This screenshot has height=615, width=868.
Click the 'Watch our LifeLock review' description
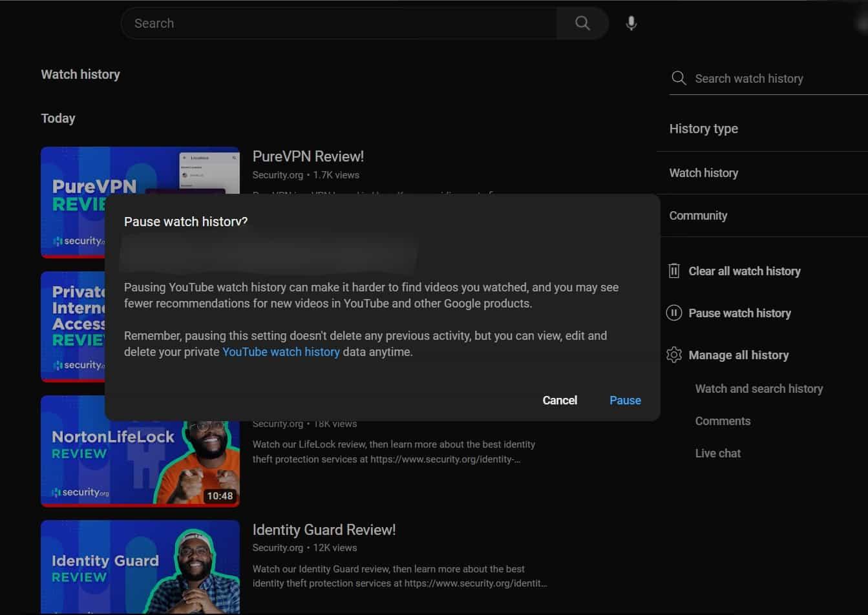394,452
